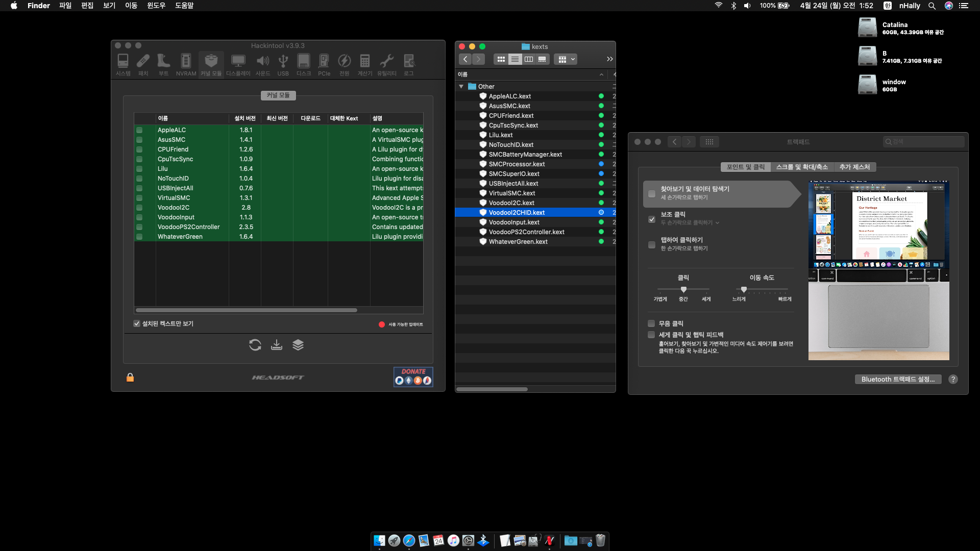Screen dimensions: 980x551
Task: Enable 탭하여 클릭하기 checkbox
Action: [x=652, y=245]
